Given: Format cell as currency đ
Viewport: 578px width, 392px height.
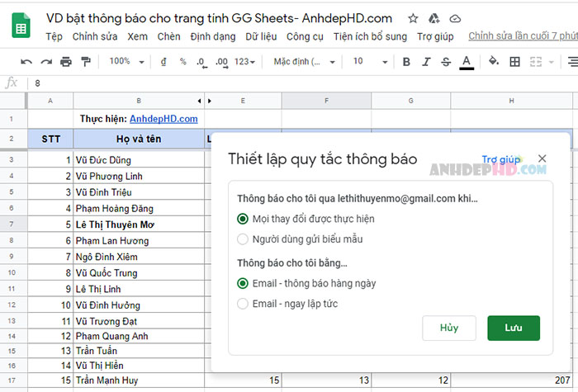Looking at the screenshot, I should (163, 62).
